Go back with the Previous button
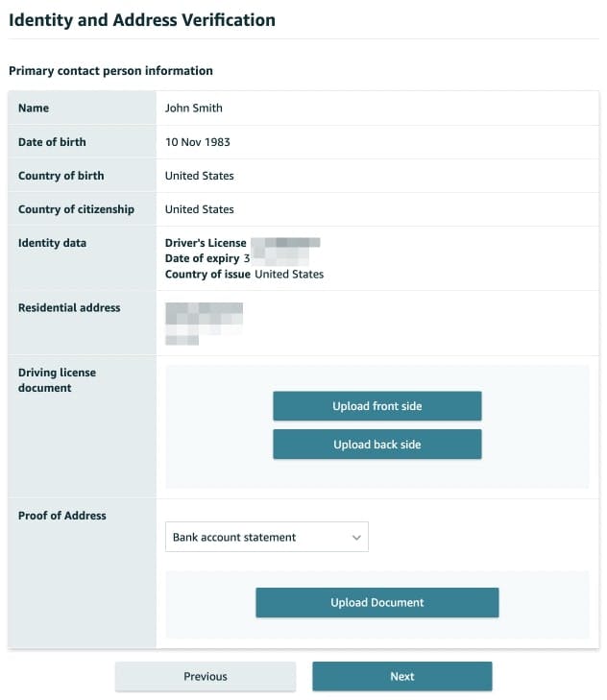The width and height of the screenshot is (607, 700). pyautogui.click(x=206, y=677)
